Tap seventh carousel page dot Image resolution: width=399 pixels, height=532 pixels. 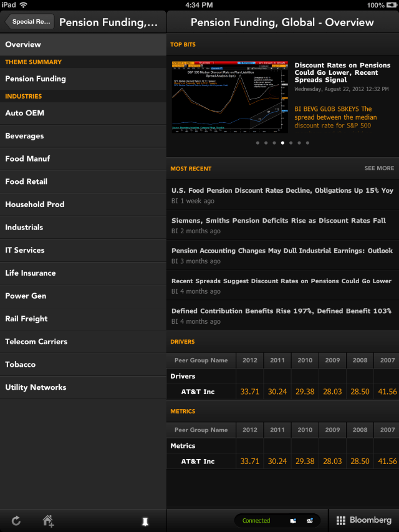tap(307, 143)
